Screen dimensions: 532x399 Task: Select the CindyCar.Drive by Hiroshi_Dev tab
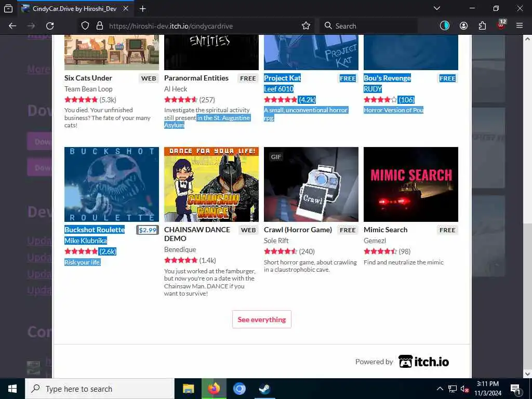point(74,9)
